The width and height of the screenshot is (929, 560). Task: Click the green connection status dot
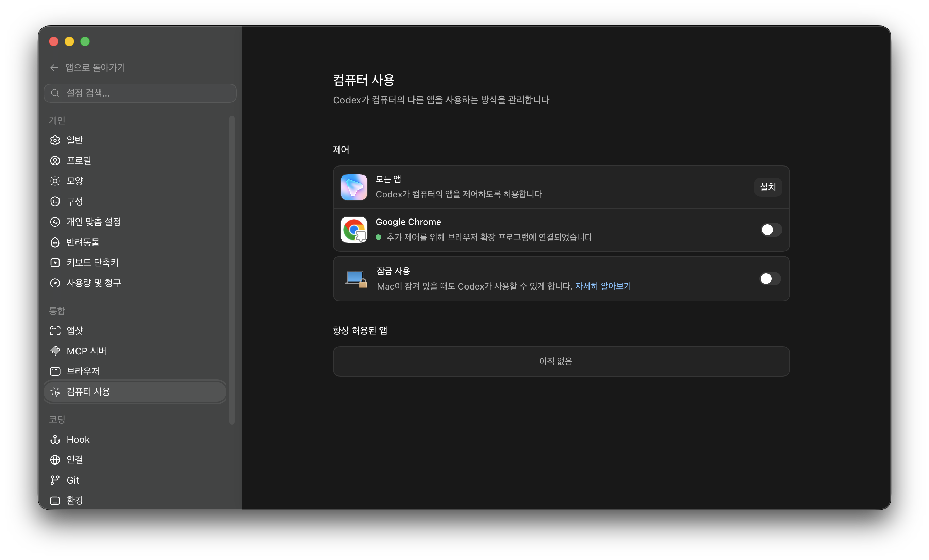point(378,237)
